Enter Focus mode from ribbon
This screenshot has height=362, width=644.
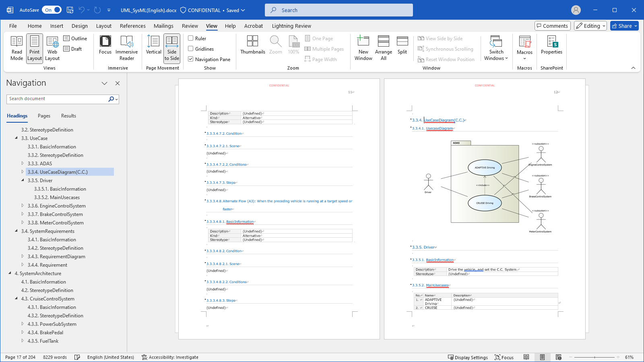pos(105,45)
